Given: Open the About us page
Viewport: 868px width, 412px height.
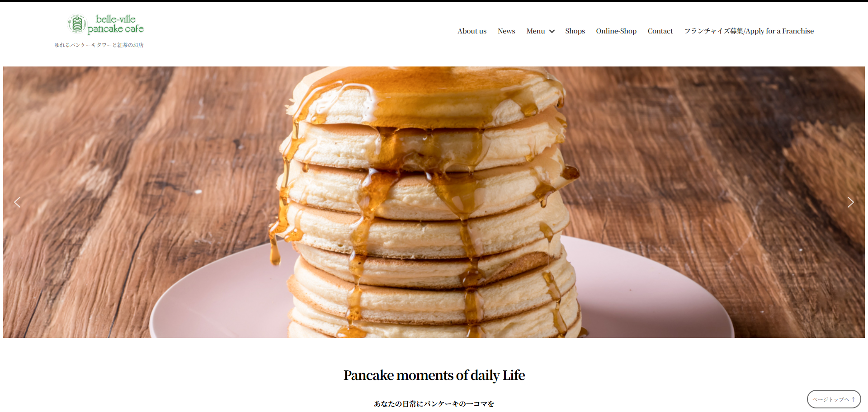Looking at the screenshot, I should click(472, 31).
